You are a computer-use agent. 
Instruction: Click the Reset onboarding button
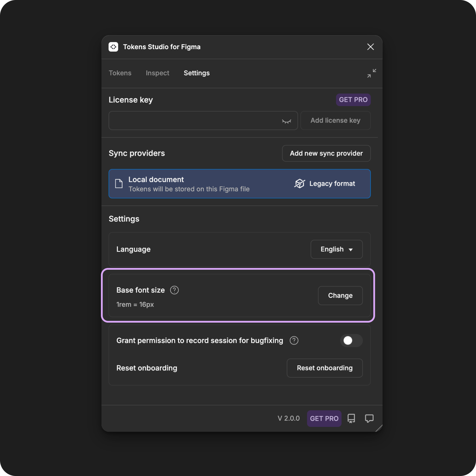pos(325,368)
